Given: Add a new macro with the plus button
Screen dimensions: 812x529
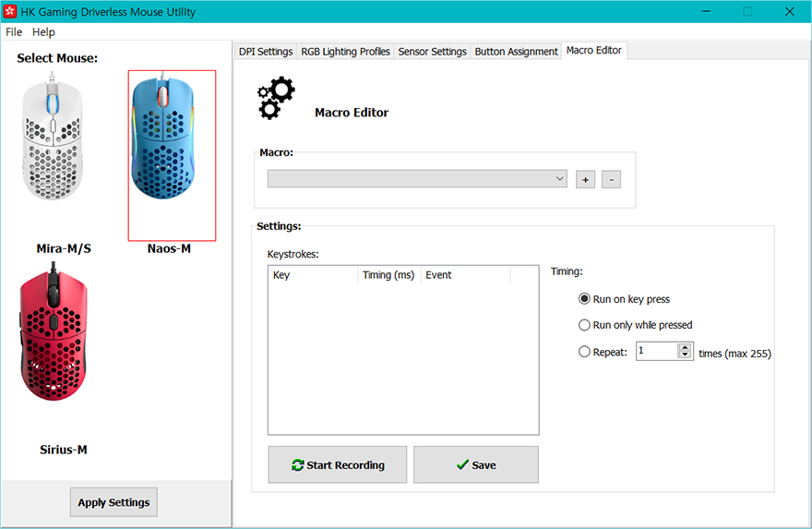Looking at the screenshot, I should click(x=585, y=180).
